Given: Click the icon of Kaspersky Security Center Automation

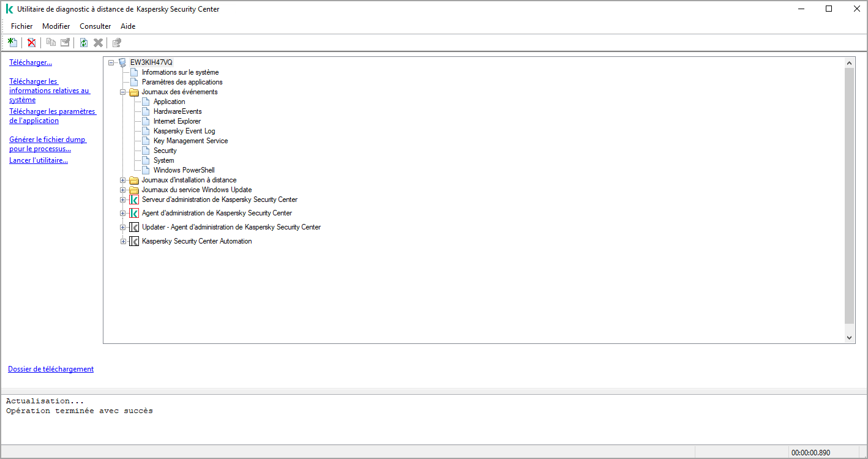Looking at the screenshot, I should pyautogui.click(x=134, y=241).
